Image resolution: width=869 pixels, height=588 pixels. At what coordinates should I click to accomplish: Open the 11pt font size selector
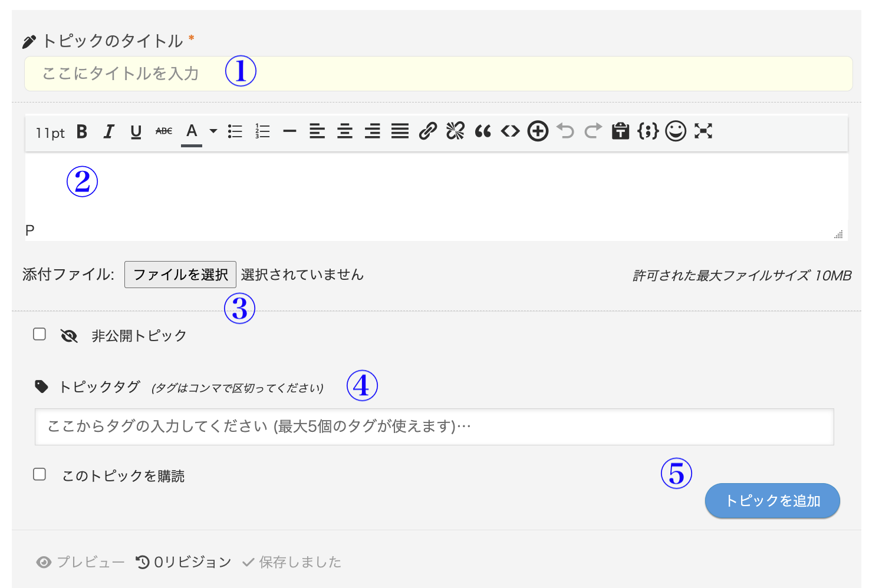point(50,133)
